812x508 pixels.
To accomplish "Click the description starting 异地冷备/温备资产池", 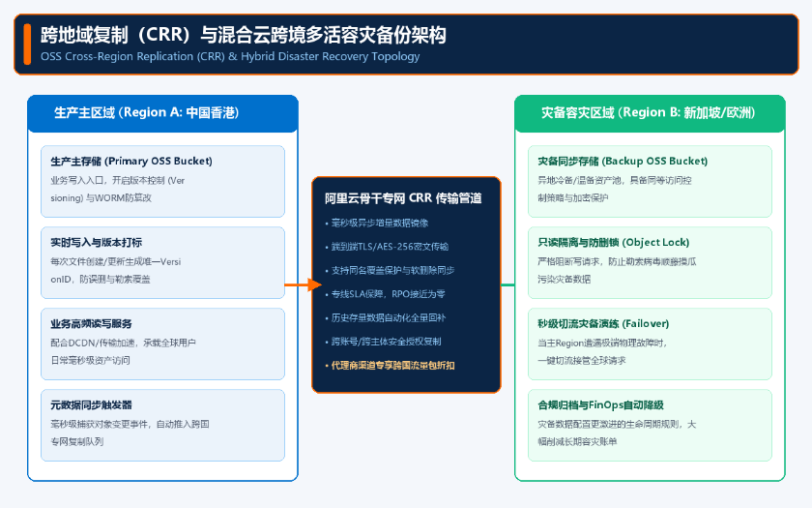I will tap(615, 190).
